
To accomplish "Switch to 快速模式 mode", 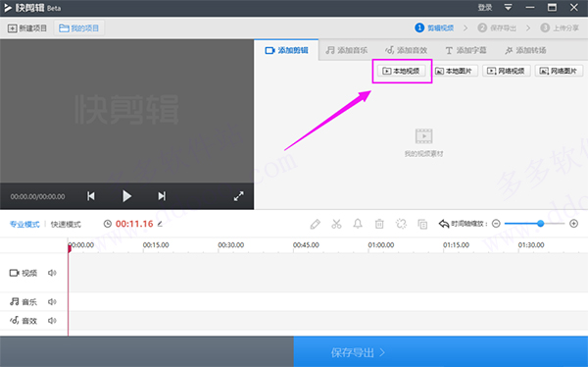I will tap(66, 225).
